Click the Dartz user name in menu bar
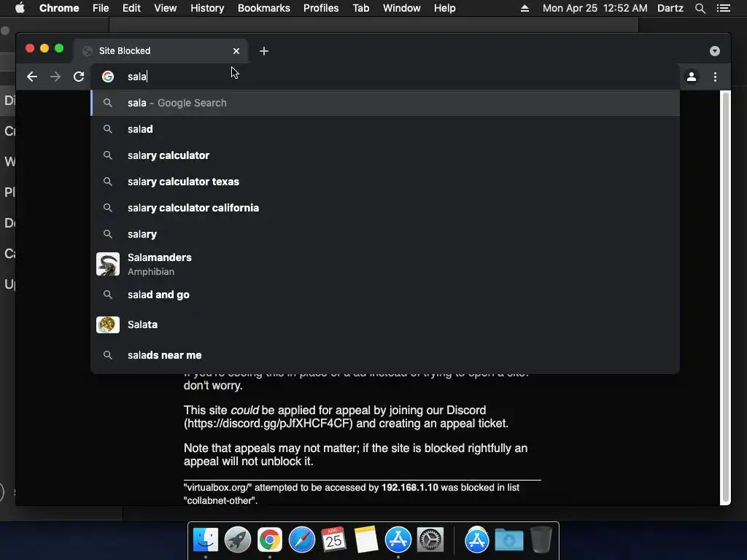Viewport: 747px width, 560px height. pyautogui.click(x=670, y=8)
